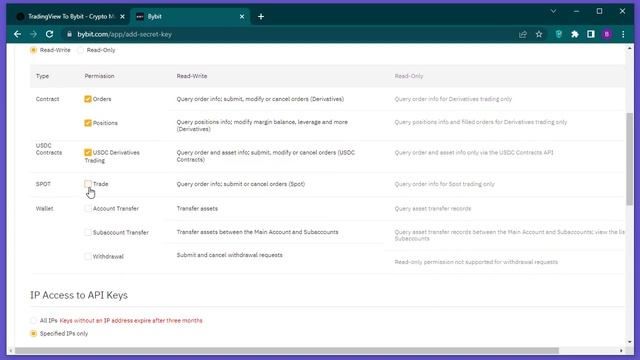Screen dimensions: 640x360
Task: Open the tab search chevron
Action: 553,11
